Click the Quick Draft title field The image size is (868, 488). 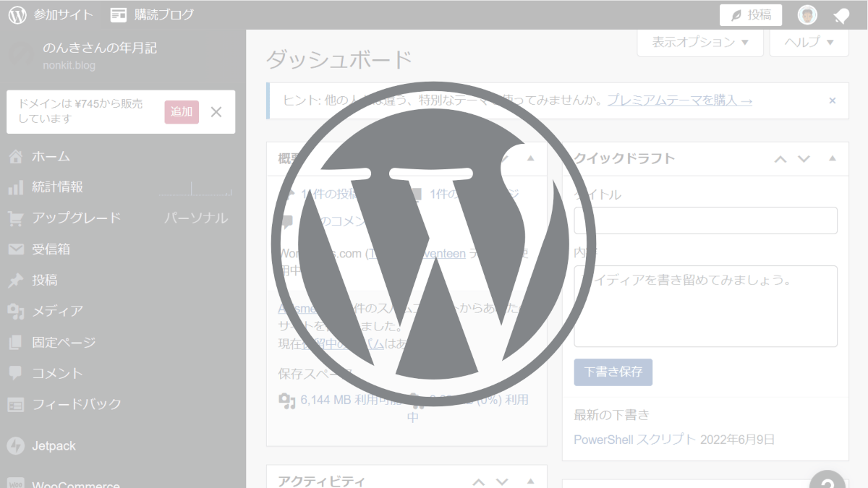(x=705, y=221)
